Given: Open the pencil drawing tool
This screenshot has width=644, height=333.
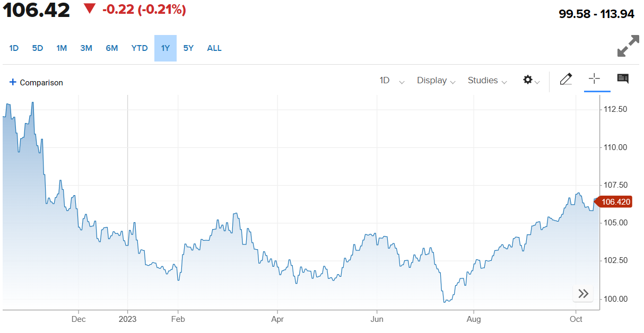Looking at the screenshot, I should point(566,80).
